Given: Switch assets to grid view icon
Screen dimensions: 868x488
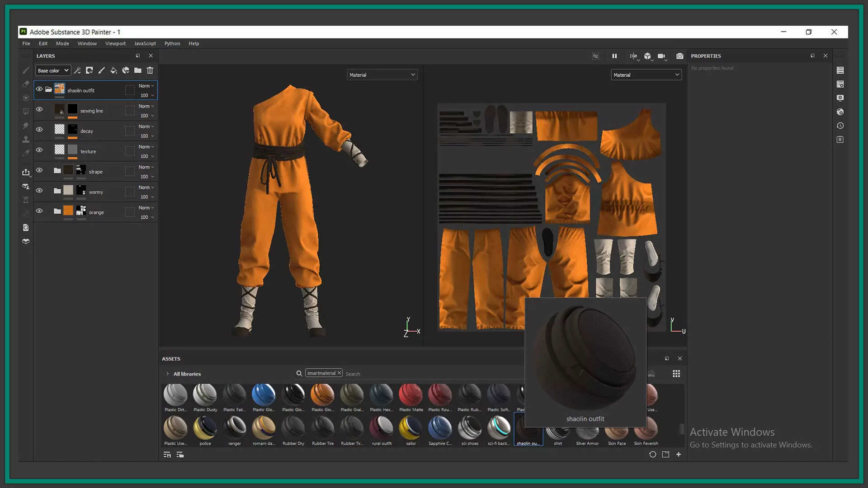Looking at the screenshot, I should 676,374.
